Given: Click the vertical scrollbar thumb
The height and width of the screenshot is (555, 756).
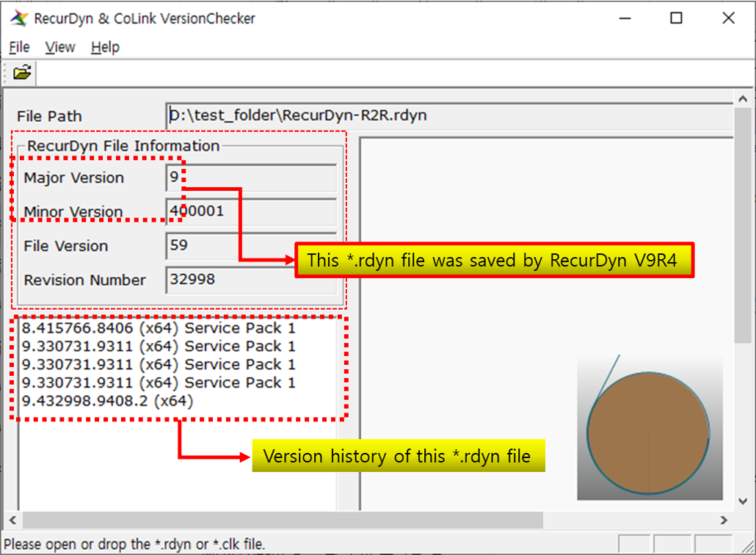Looking at the screenshot, I should 743,225.
